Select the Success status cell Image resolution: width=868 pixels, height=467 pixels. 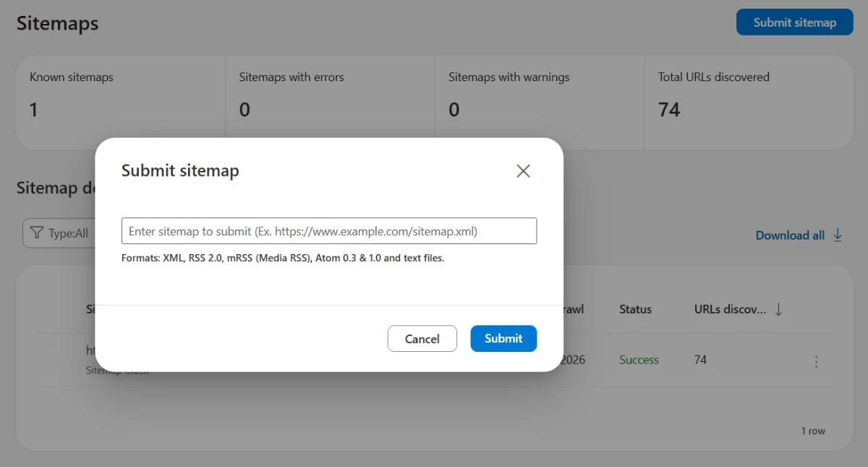tap(639, 360)
